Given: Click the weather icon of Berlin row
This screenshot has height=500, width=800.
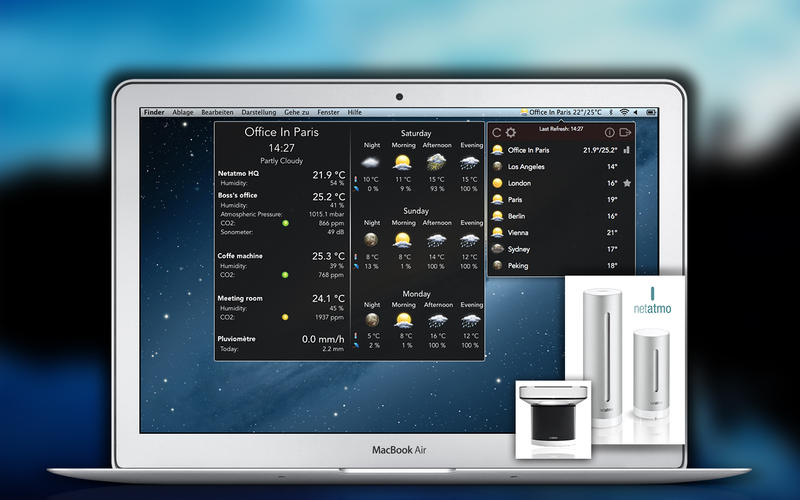Looking at the screenshot, I should click(497, 216).
